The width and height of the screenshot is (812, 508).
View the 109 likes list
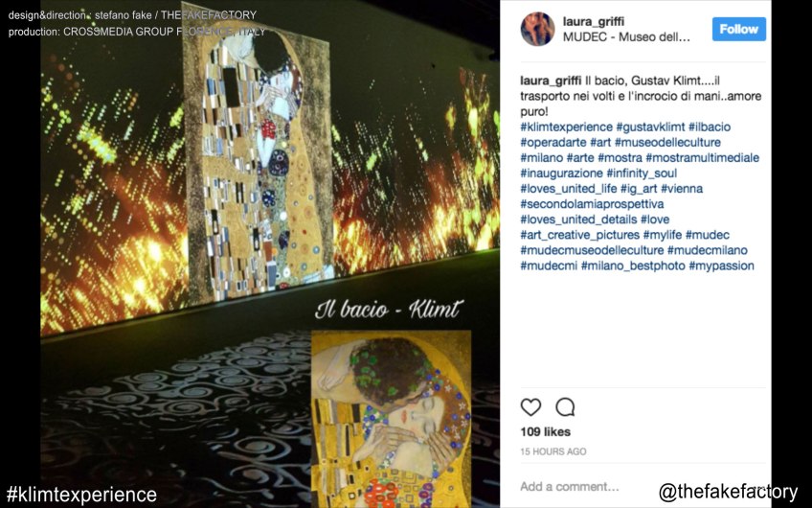[545, 431]
